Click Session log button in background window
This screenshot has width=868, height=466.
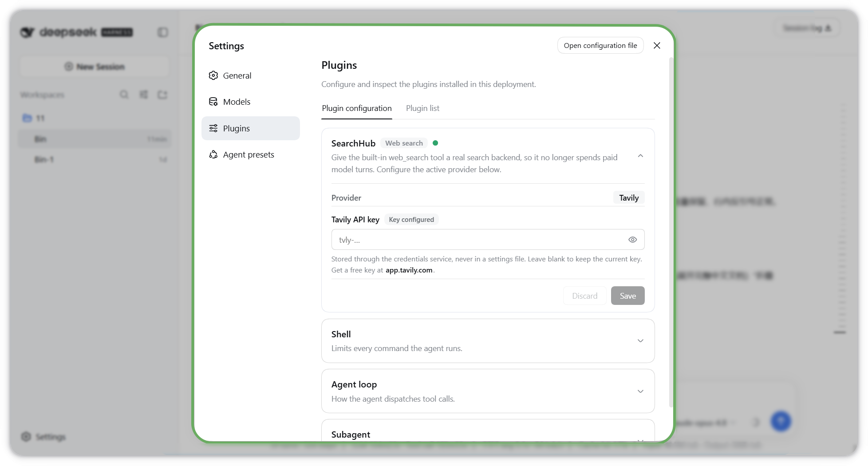[807, 28]
